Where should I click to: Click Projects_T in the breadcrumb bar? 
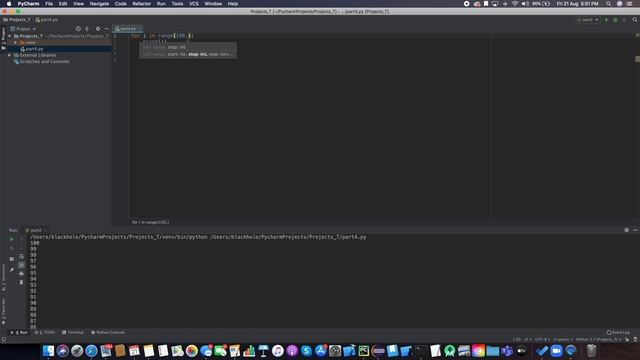tap(17, 20)
